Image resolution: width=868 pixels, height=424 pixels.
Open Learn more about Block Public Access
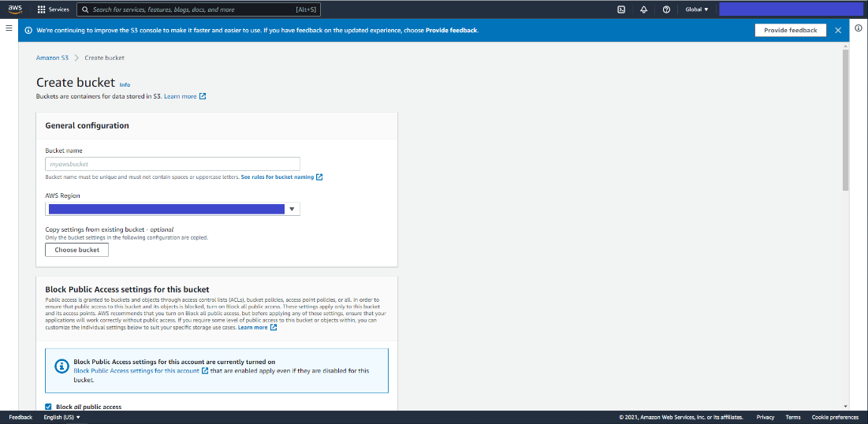(x=258, y=328)
